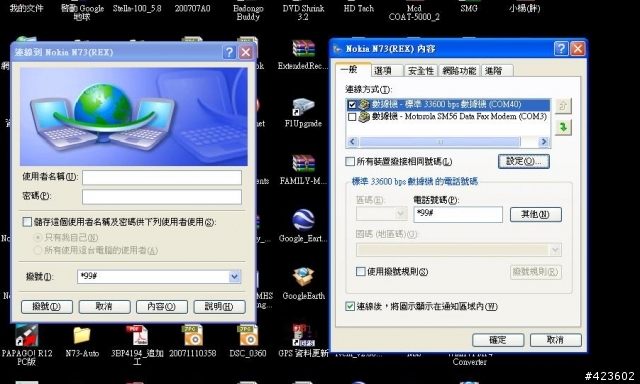Click the help question mark in the Nokia properties dialog
Screen dimensions: 640x384
[561, 49]
